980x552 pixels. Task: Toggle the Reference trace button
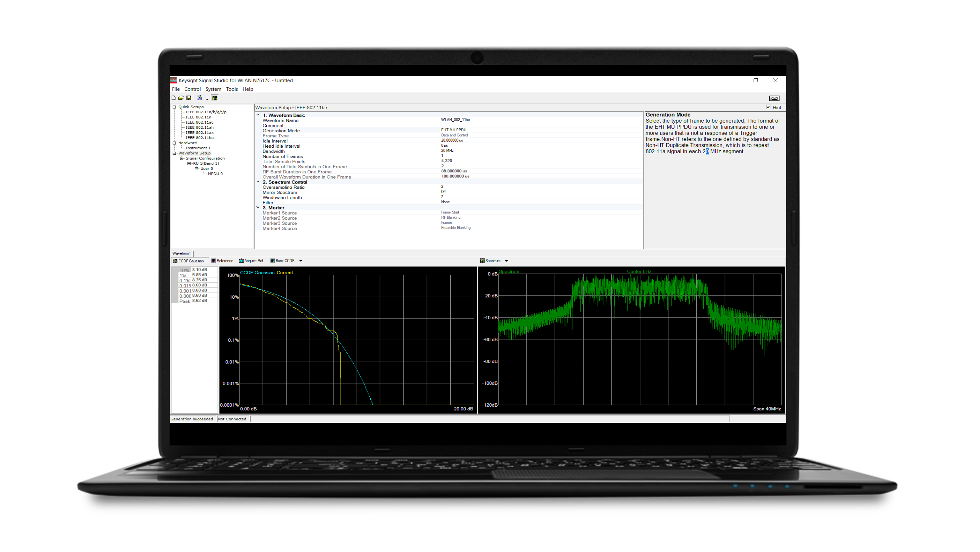222,261
